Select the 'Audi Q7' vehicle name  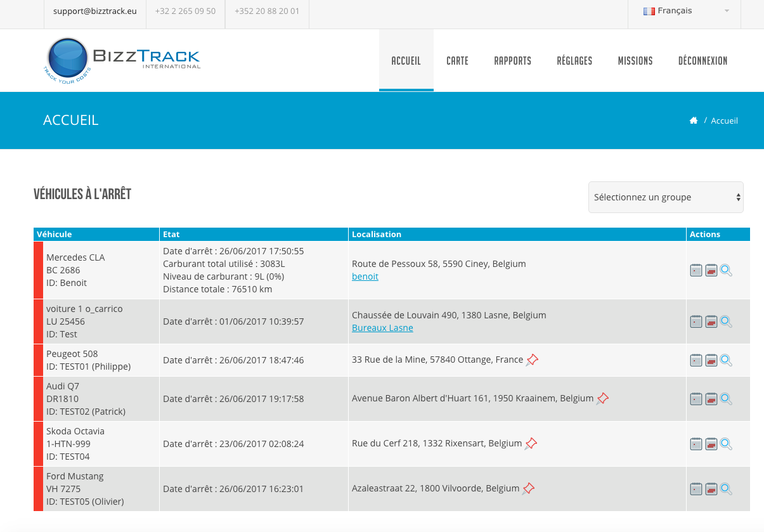pos(63,386)
